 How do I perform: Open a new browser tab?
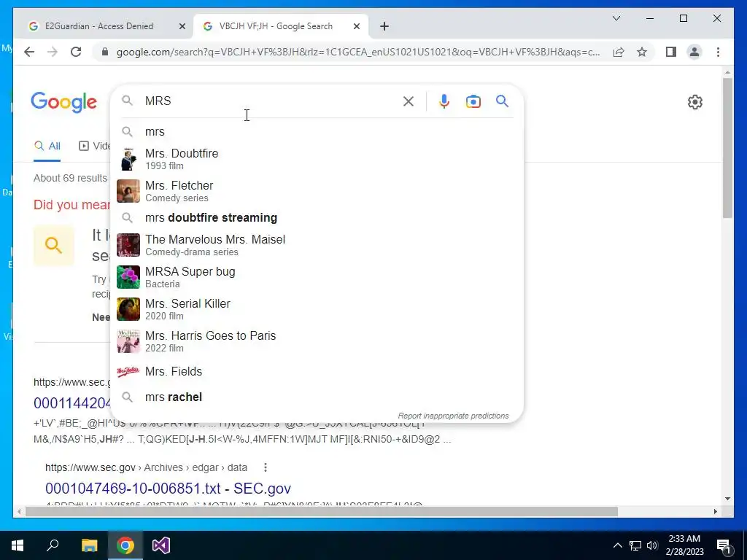pos(384,27)
